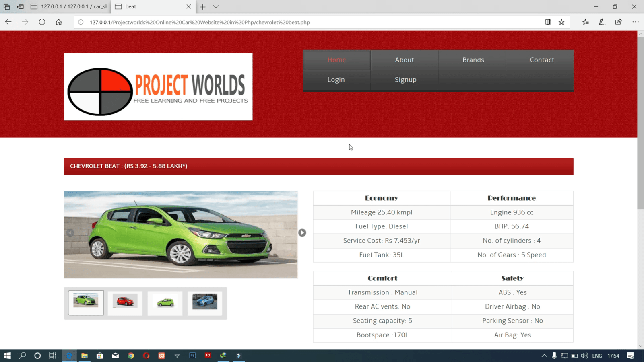Toggle reading view icon in address bar
This screenshot has width=644, height=362.
(548, 22)
